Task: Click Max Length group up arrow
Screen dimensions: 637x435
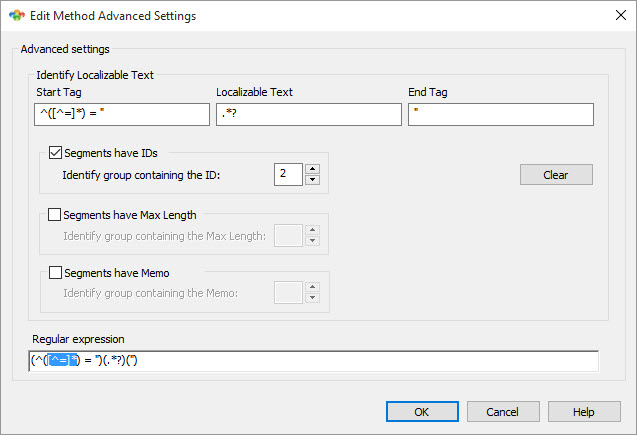Action: pos(312,230)
